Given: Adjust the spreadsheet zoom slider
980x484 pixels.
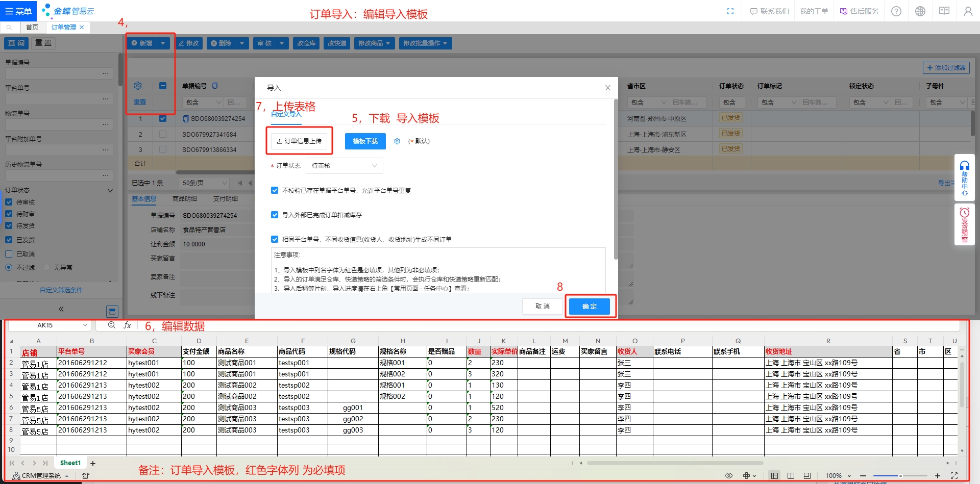Looking at the screenshot, I should point(900,476).
